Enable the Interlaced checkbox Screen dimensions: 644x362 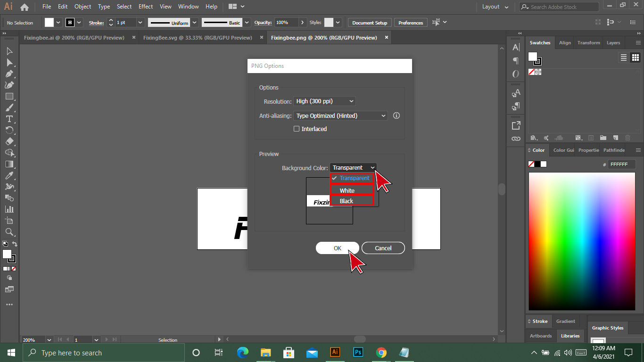point(297,129)
